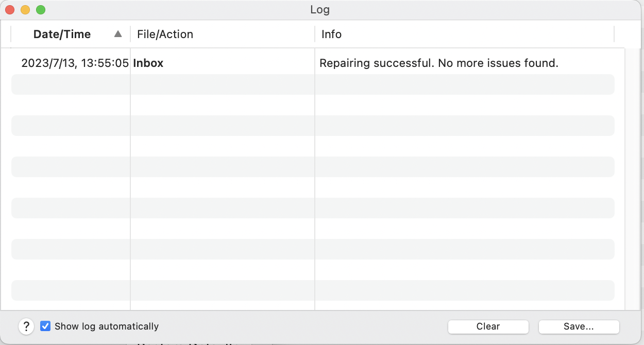Click the timestamp 2023/7/13, 13:55:05
Viewport: 644px width, 345px height.
click(x=75, y=63)
